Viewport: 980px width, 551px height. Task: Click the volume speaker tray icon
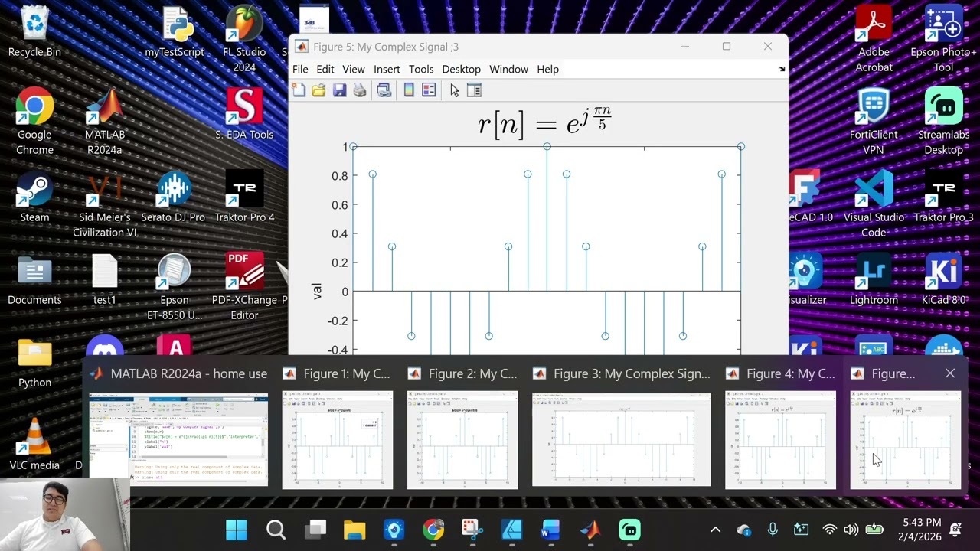(851, 530)
